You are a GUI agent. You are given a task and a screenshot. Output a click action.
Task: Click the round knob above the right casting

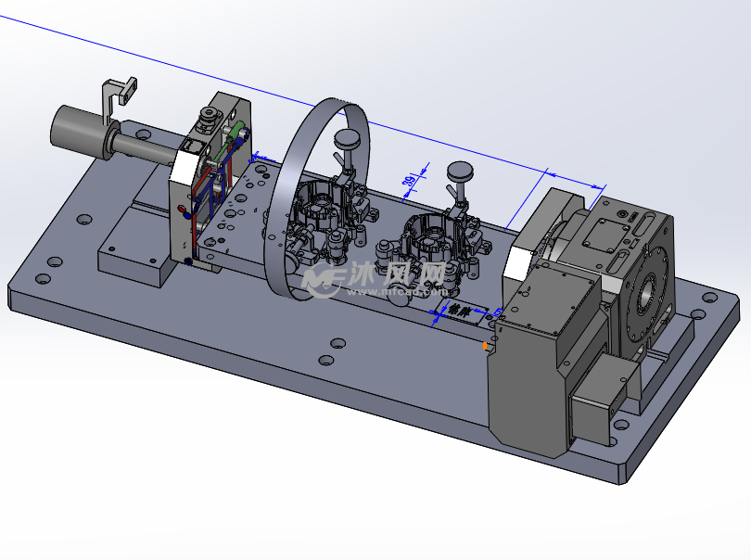[x=459, y=171]
